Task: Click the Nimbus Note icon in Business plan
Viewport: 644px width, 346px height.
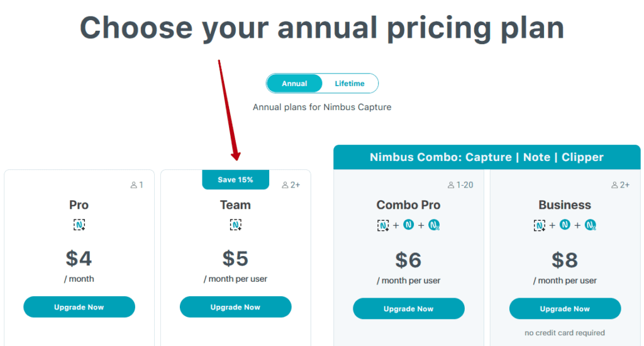Action: pyautogui.click(x=565, y=225)
